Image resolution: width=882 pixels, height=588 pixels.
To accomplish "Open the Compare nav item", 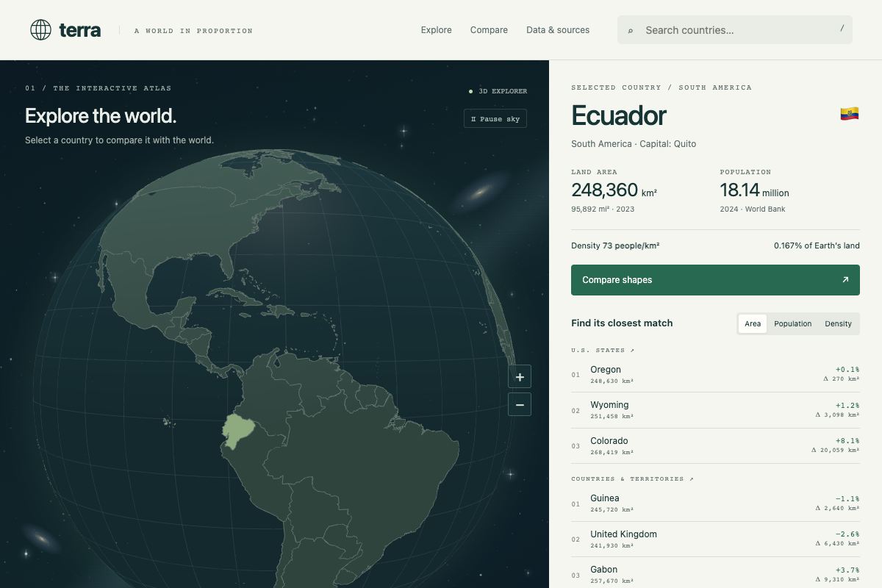I will 489,30.
